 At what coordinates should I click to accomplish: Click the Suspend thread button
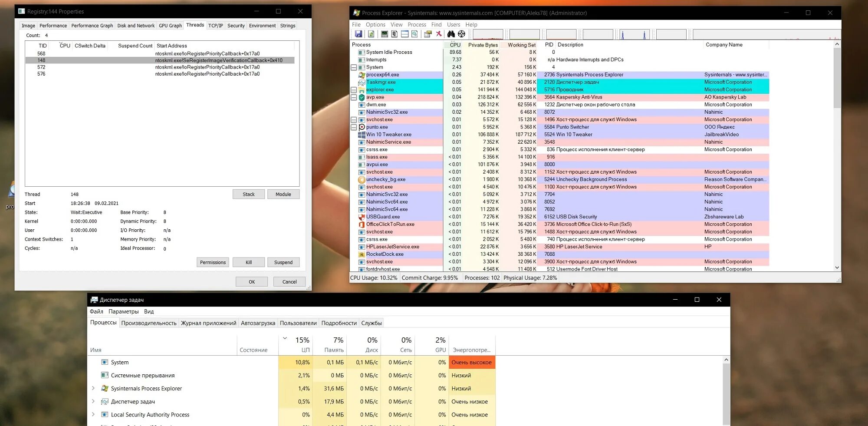[283, 262]
